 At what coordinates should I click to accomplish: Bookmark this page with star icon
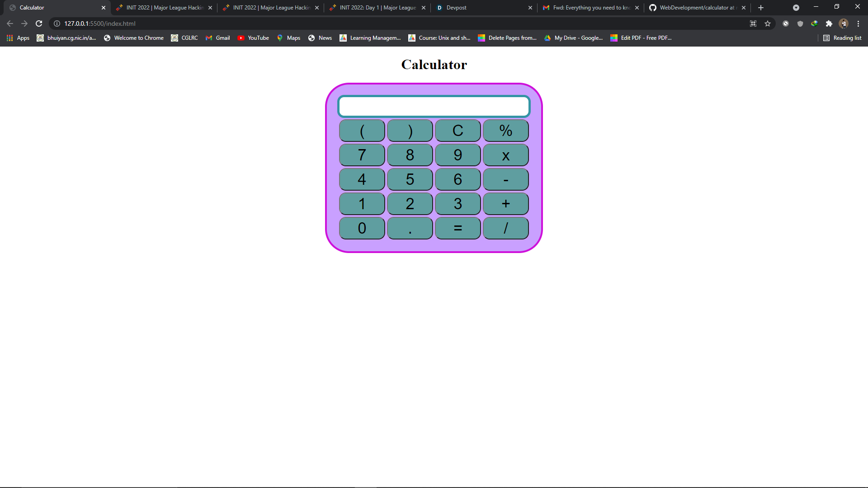click(x=768, y=23)
